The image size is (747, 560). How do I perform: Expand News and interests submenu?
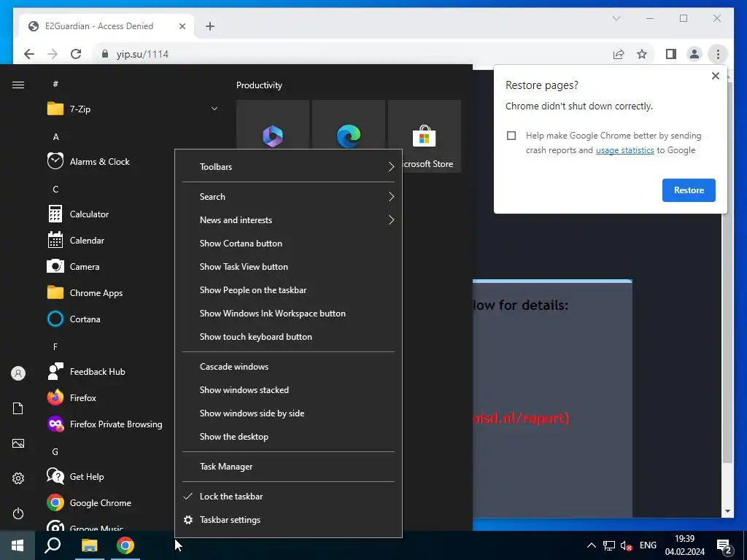[x=288, y=220]
